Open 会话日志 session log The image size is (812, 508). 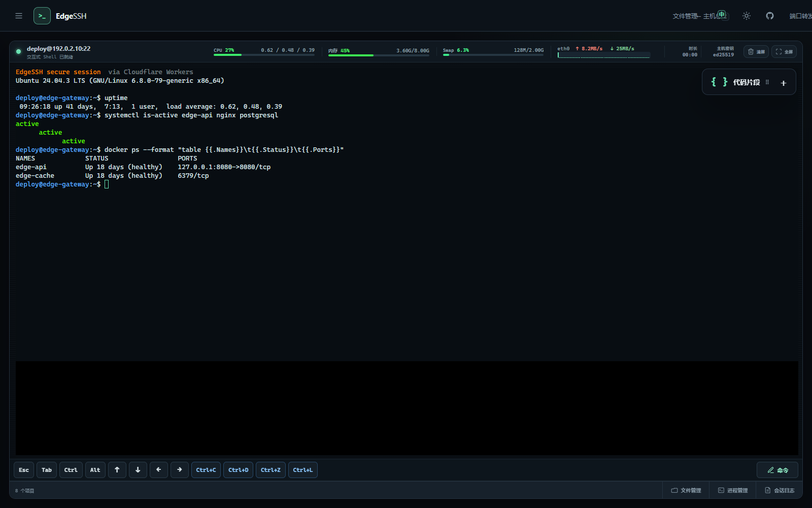780,490
